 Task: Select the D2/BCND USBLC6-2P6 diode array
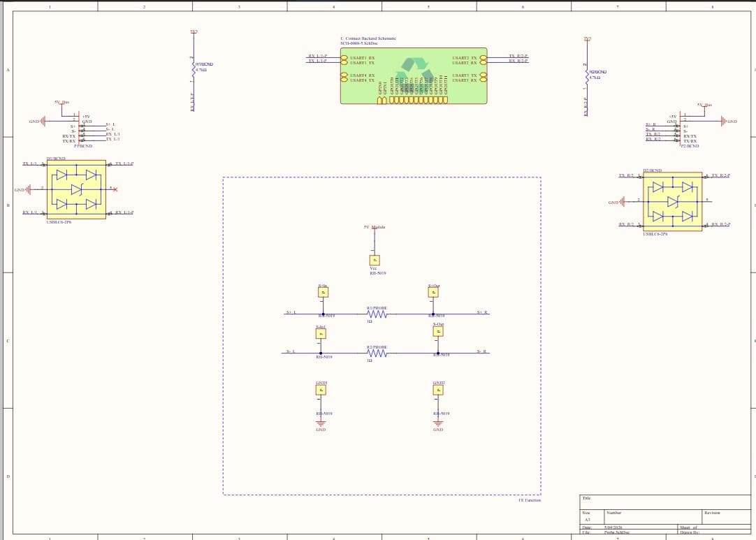[673, 201]
